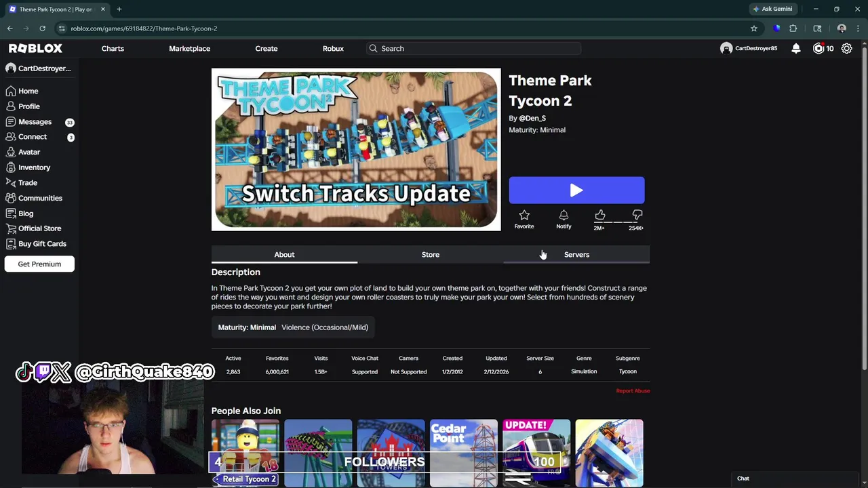Open Robux in the top navigation
Viewport: 868px width, 488px height.
333,49
